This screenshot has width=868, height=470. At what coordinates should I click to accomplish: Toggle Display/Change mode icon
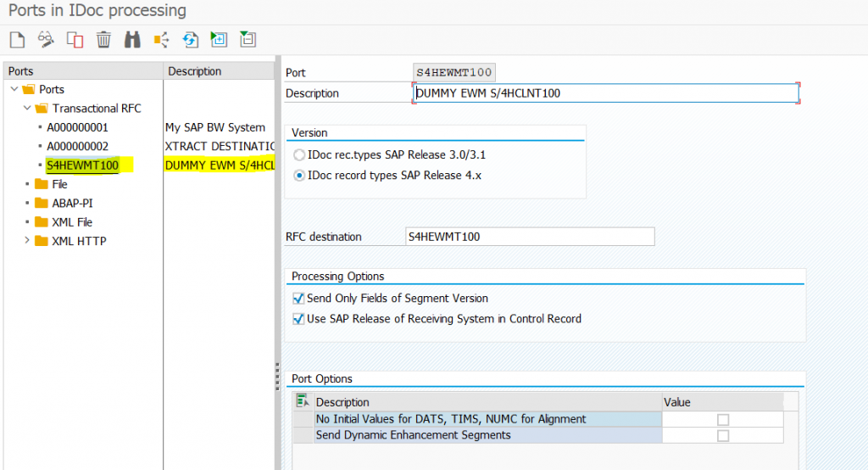coord(46,40)
